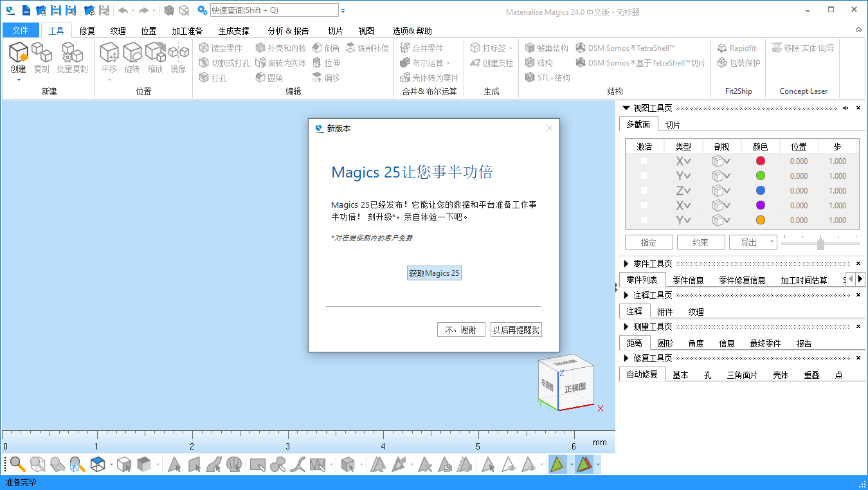Click the 平移 (Translate) tool icon

point(109,53)
